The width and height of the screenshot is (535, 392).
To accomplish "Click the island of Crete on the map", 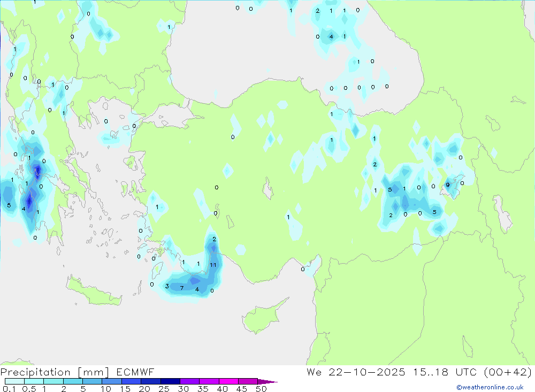I will point(94,291).
